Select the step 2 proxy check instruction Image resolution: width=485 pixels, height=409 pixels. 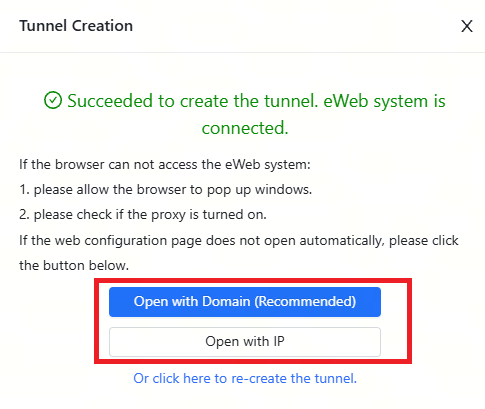click(143, 215)
